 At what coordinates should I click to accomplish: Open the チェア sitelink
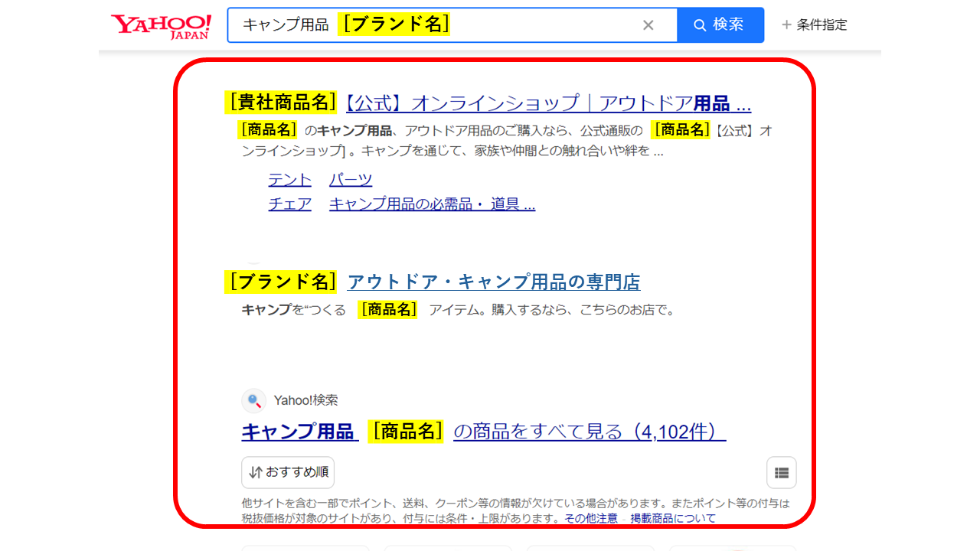click(289, 204)
